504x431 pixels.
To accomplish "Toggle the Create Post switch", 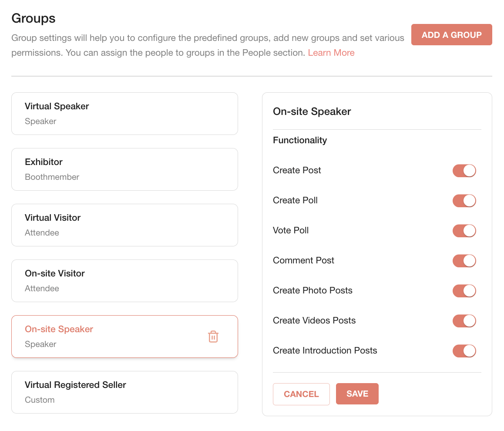I will (x=464, y=171).
